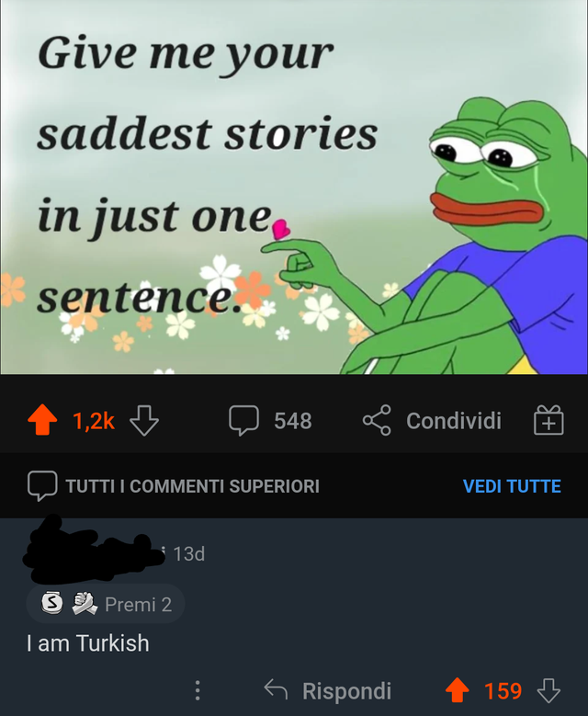Click the "Vedi tutte" link

click(x=512, y=485)
